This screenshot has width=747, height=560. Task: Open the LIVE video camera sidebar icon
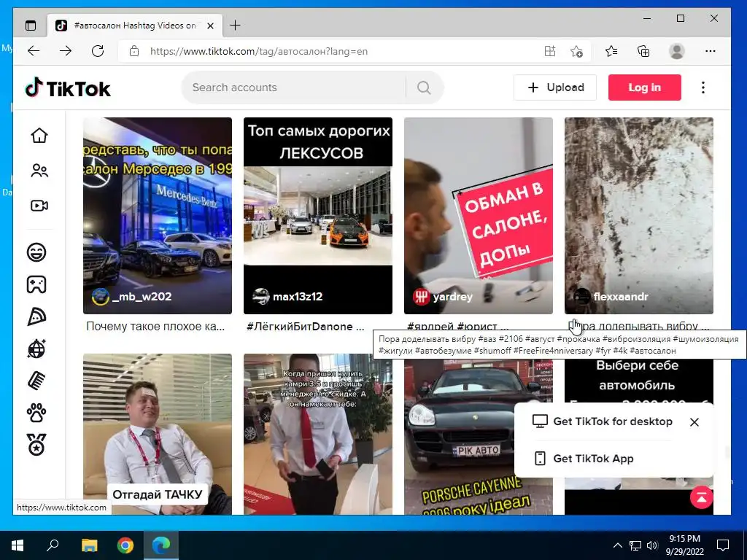[x=39, y=206]
